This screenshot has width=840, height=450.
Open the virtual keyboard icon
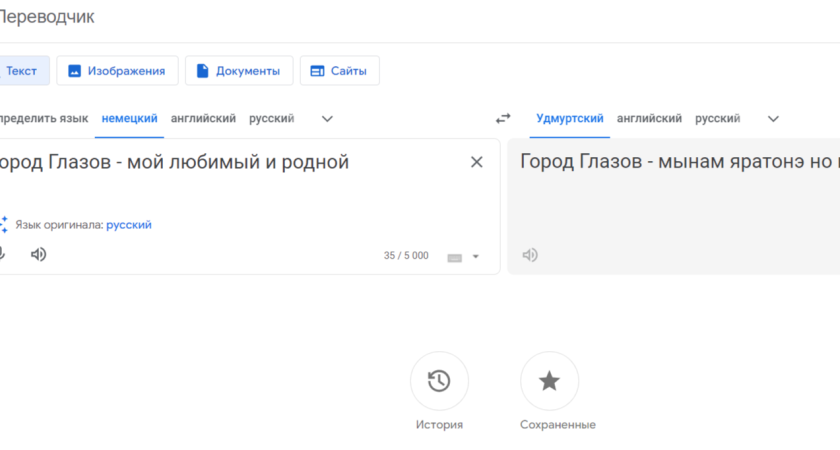(454, 258)
